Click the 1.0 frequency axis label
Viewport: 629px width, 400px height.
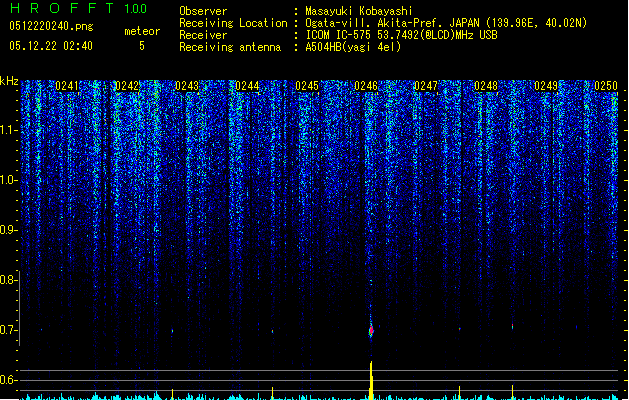pyautogui.click(x=8, y=180)
